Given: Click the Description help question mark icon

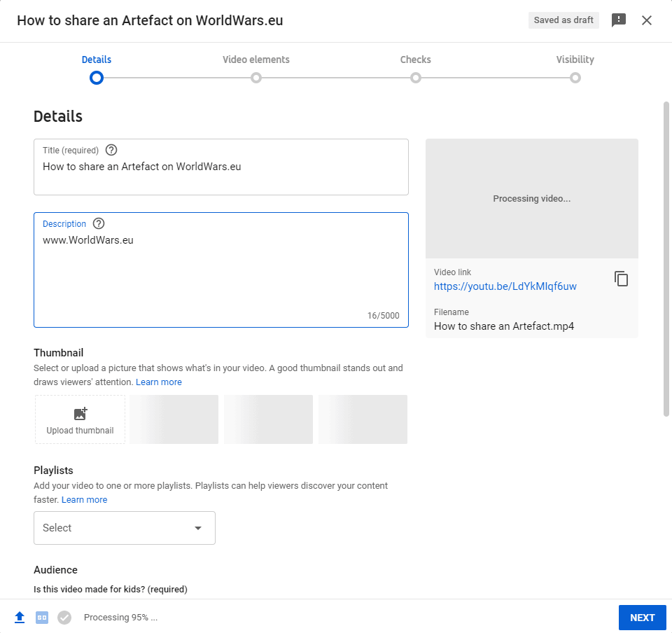Looking at the screenshot, I should (x=99, y=224).
